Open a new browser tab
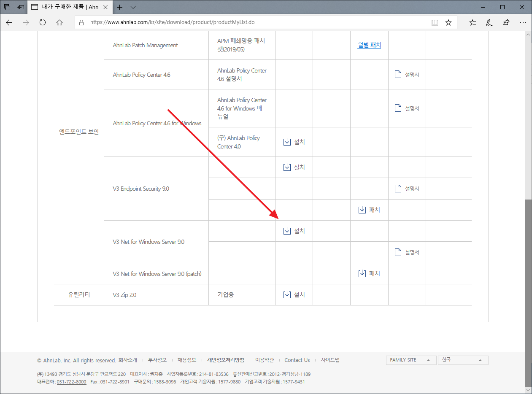Image resolution: width=532 pixels, height=394 pixels. pos(120,7)
